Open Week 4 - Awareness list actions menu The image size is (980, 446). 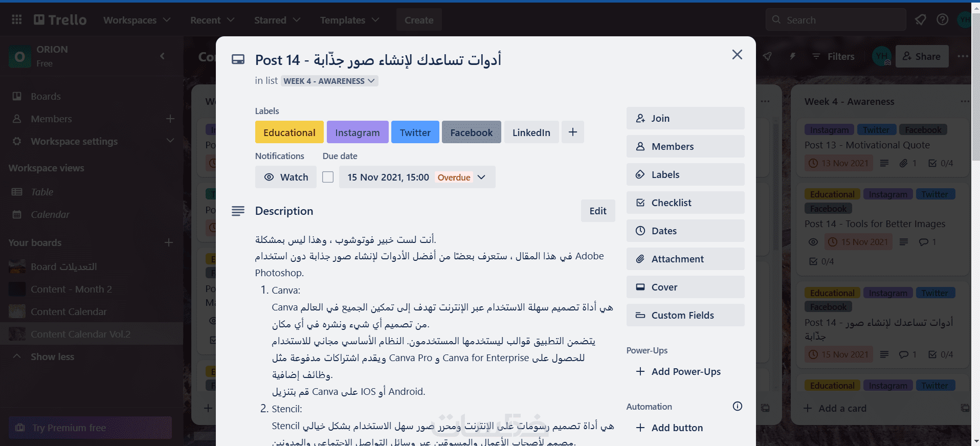[964, 101]
